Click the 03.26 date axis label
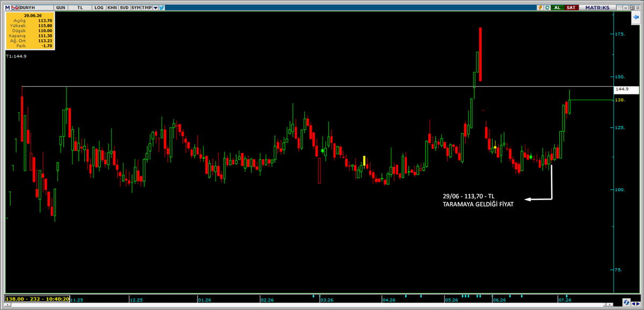The height and width of the screenshot is (310, 644). coord(327,300)
